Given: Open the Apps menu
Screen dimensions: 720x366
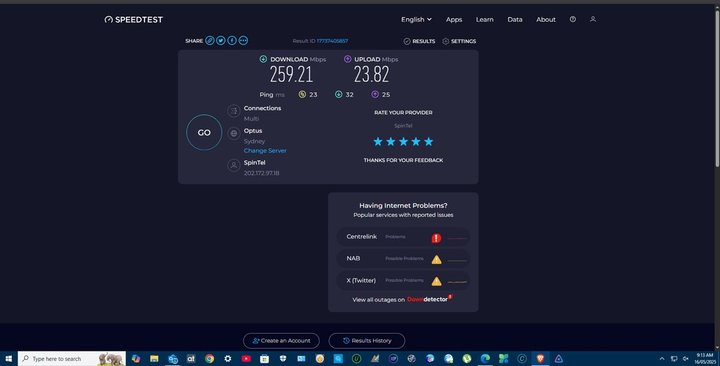Looking at the screenshot, I should 454,19.
